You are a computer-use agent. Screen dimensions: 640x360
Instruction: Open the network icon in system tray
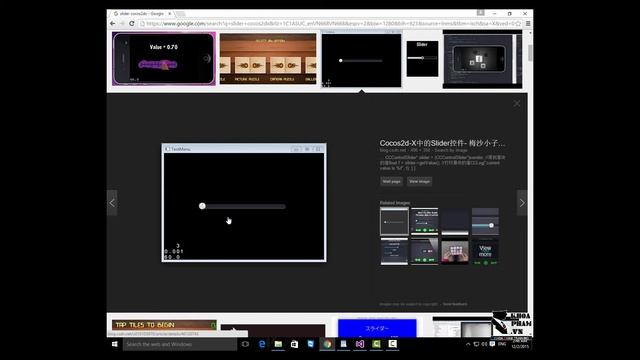(476, 344)
